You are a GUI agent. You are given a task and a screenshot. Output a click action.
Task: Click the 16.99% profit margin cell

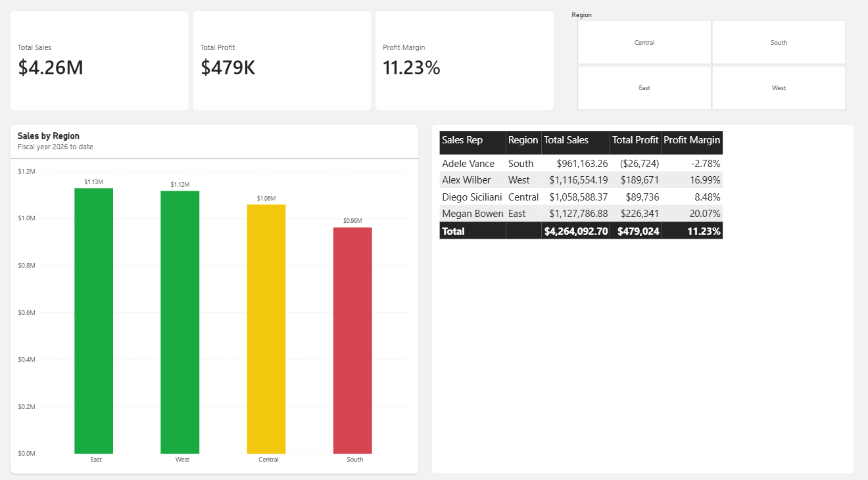pyautogui.click(x=692, y=180)
